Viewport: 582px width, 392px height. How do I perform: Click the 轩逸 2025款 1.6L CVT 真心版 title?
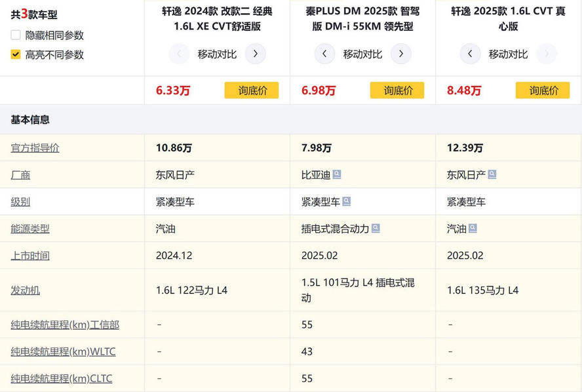[x=508, y=18]
